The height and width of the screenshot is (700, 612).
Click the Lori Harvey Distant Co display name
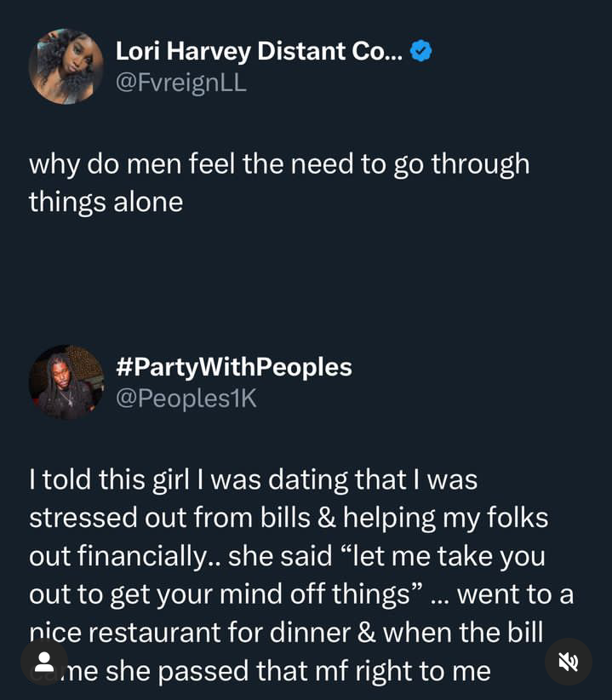click(x=254, y=52)
